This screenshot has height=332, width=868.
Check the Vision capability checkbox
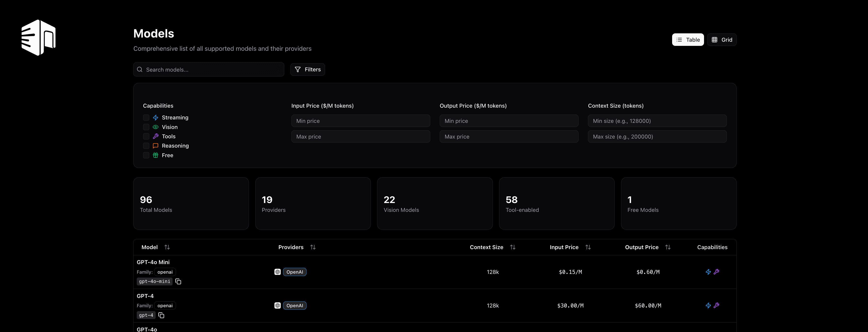coord(146,127)
